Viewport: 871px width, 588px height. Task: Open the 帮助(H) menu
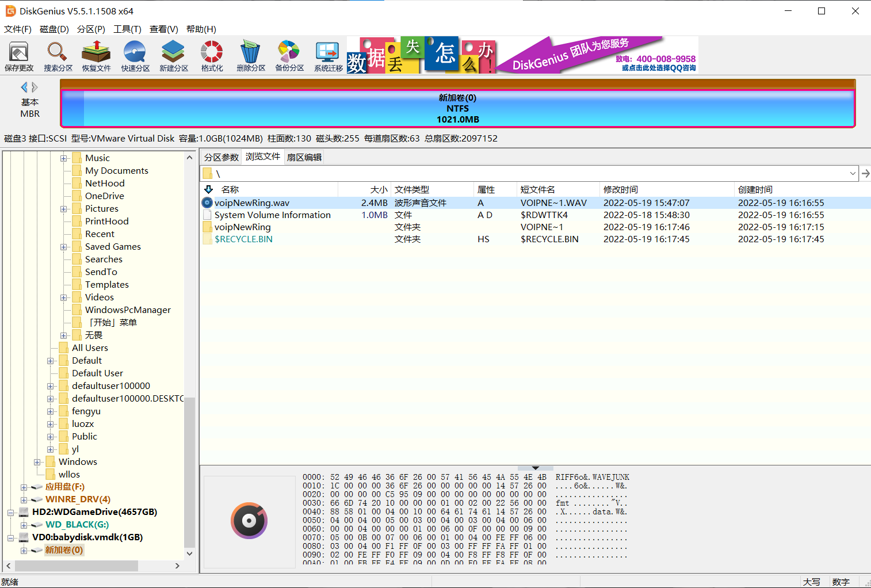[201, 29]
